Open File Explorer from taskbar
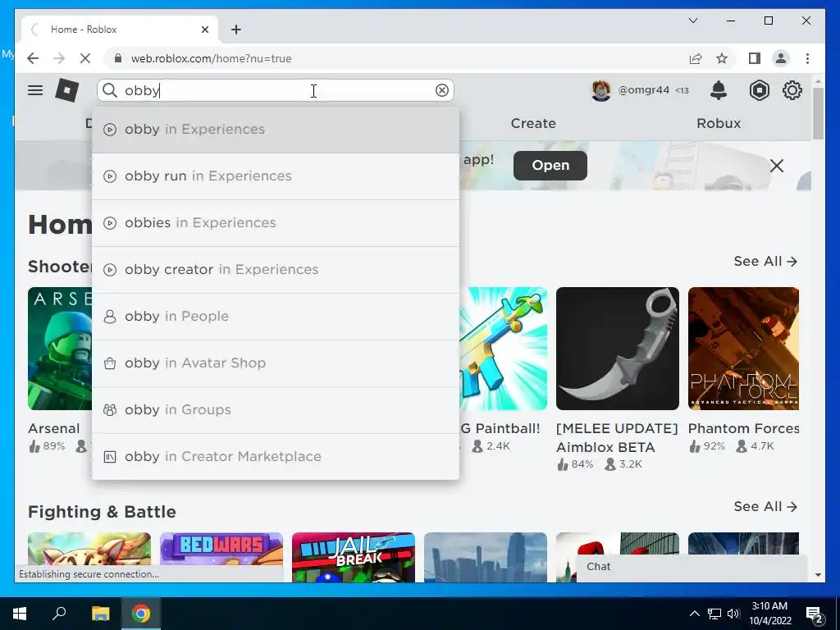This screenshot has height=630, width=840. tap(100, 614)
